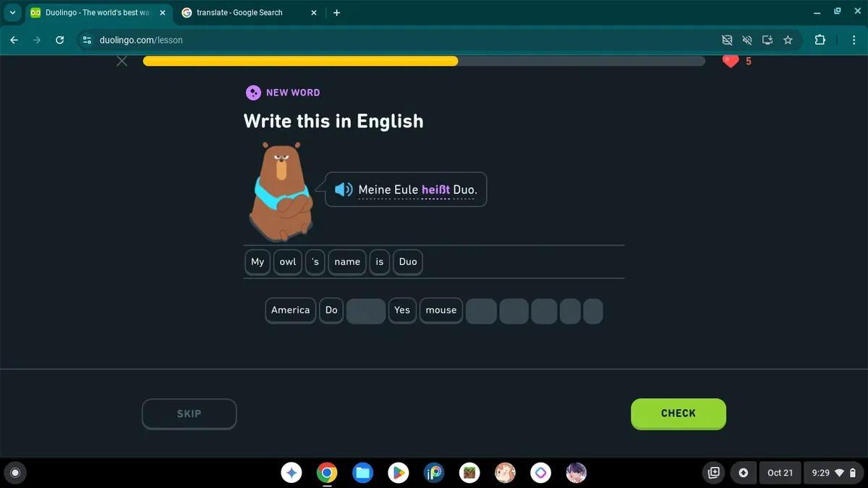Open the Chrome extensions puzzle icon
The height and width of the screenshot is (488, 868).
(820, 40)
